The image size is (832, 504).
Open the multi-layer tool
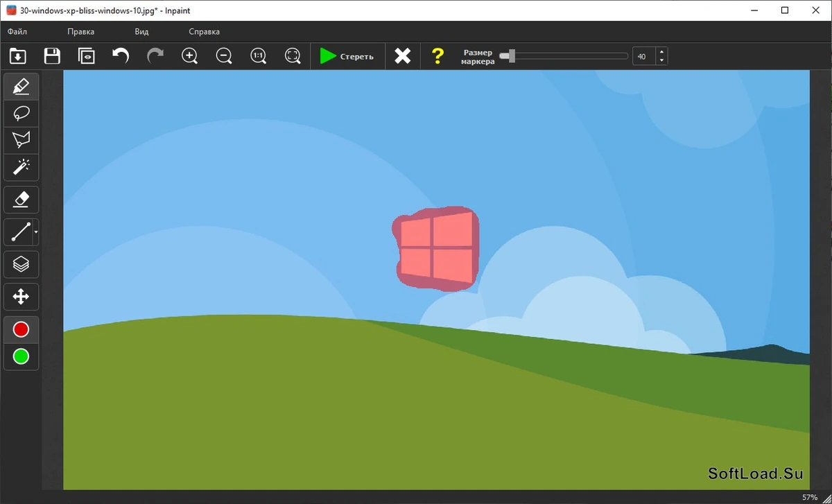click(x=21, y=264)
